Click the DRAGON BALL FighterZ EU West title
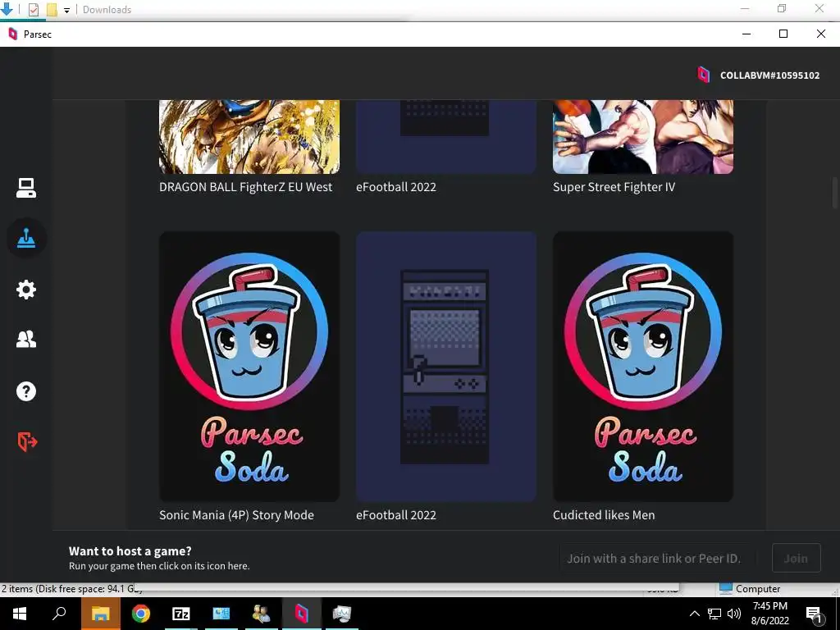Screen dimensions: 840x630 point(245,187)
